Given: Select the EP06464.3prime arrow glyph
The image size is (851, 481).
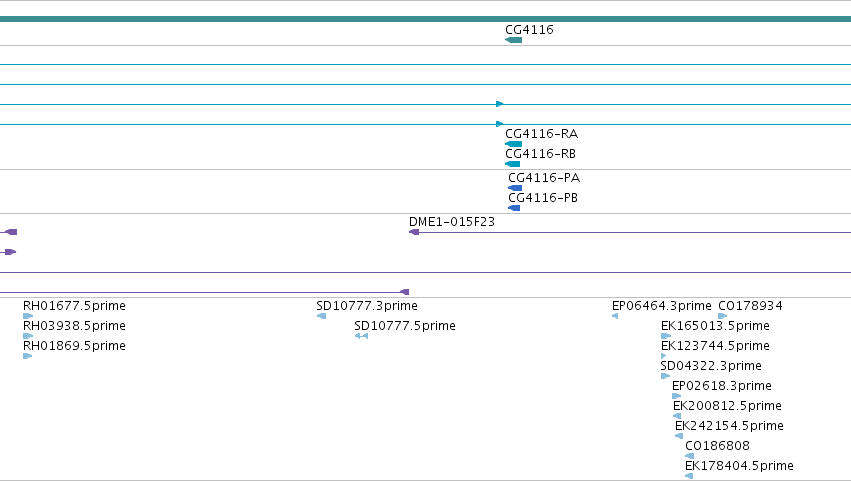Looking at the screenshot, I should (615, 316).
